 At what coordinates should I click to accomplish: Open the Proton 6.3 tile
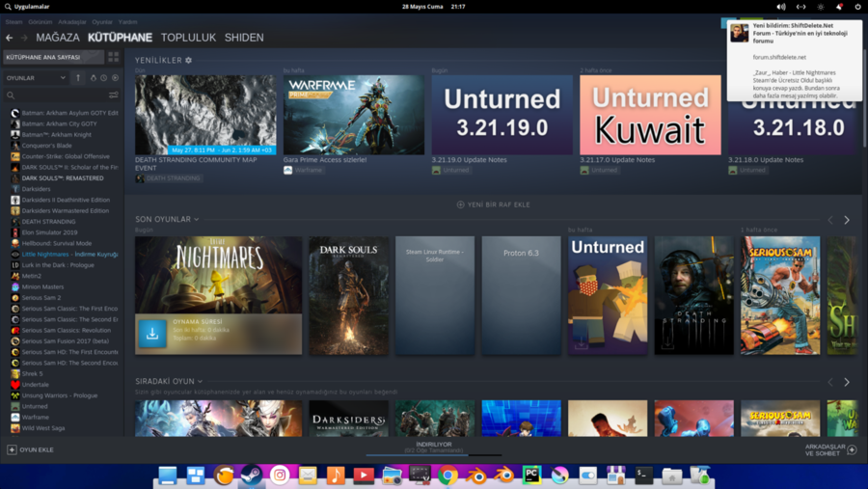[x=521, y=295]
